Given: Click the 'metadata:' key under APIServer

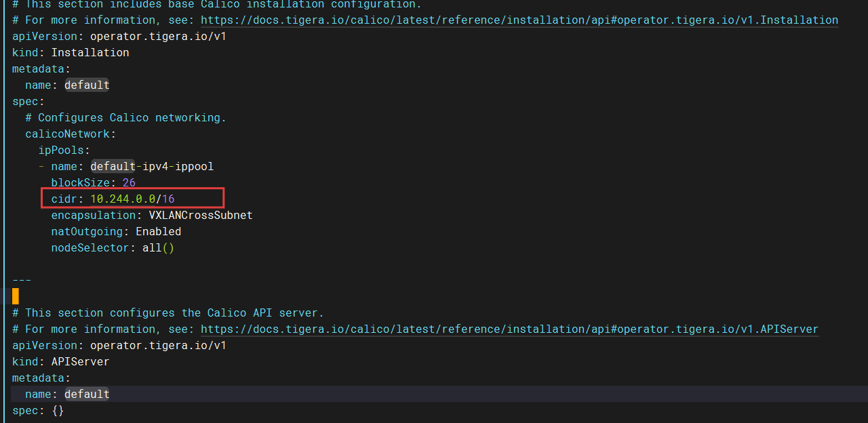Looking at the screenshot, I should tap(41, 378).
